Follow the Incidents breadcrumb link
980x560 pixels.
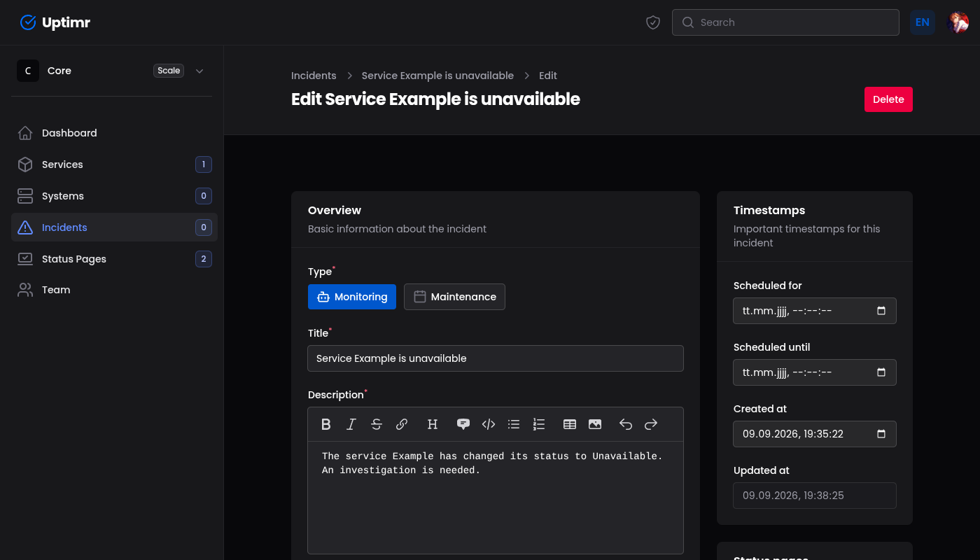(314, 76)
